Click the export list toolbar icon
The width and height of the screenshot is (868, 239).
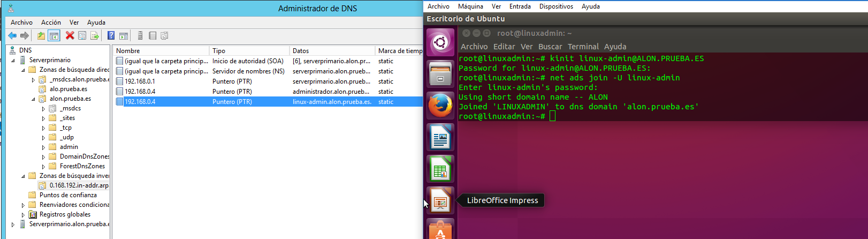95,36
